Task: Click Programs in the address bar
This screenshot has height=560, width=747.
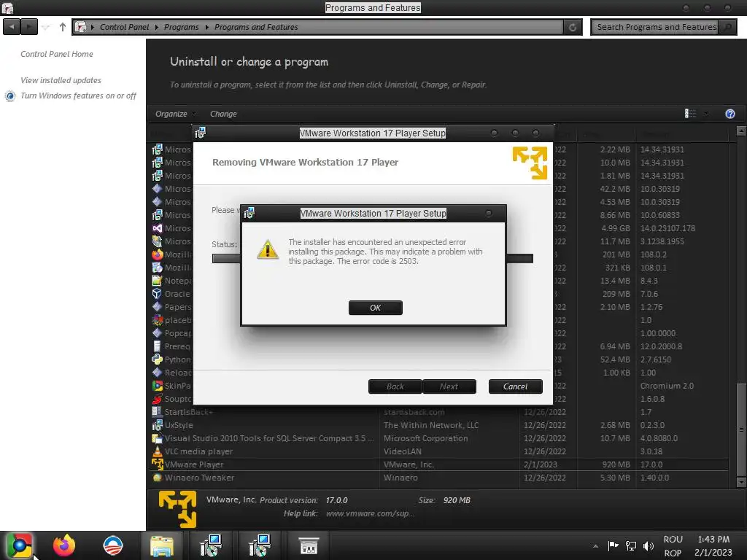Action: [x=181, y=27]
